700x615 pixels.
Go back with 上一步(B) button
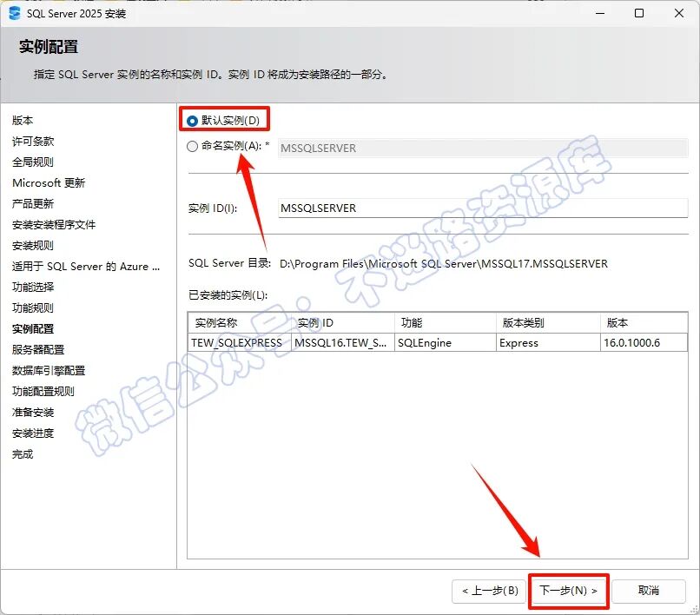tap(489, 591)
